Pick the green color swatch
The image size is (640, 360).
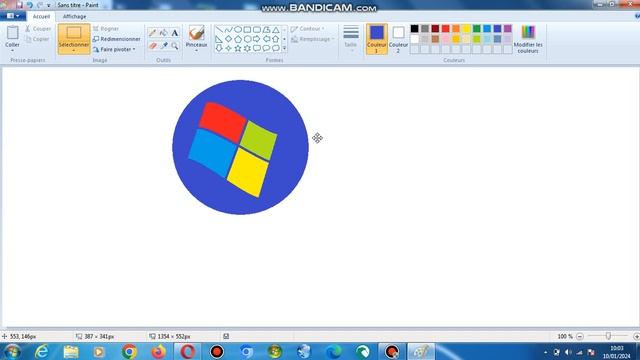click(x=476, y=29)
